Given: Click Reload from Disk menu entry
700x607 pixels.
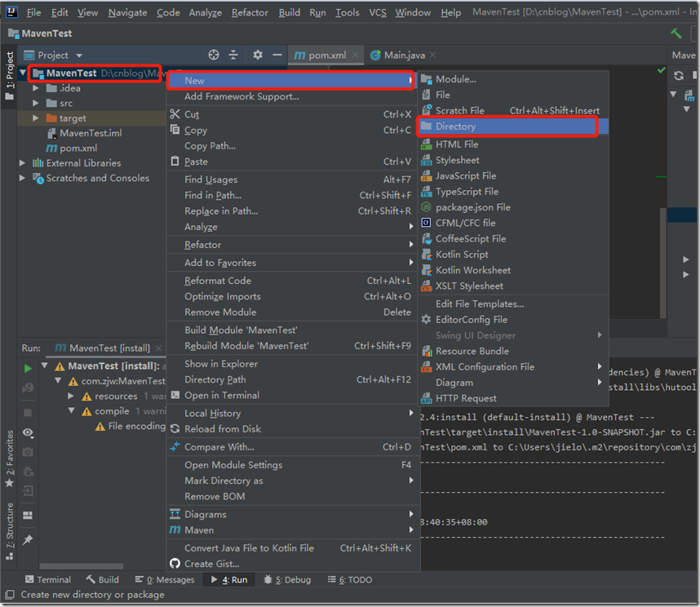Looking at the screenshot, I should pyautogui.click(x=293, y=429).
